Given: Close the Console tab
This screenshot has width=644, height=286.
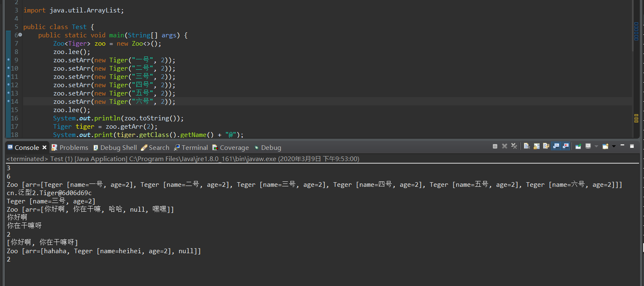Looking at the screenshot, I should pos(44,147).
